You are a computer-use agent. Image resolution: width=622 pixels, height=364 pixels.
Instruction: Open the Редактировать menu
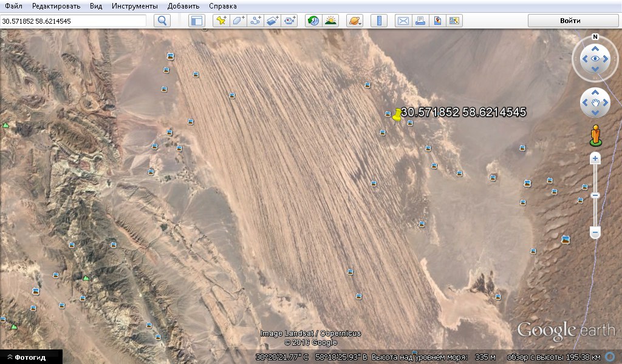(56, 6)
